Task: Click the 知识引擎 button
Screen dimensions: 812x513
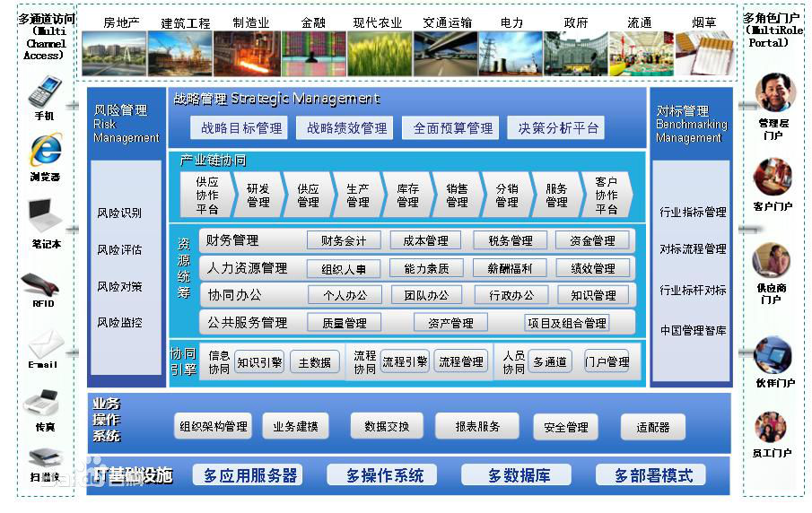Action: (259, 361)
